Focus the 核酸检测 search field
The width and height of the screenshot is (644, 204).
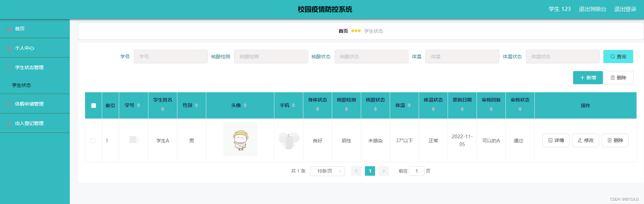pos(271,57)
